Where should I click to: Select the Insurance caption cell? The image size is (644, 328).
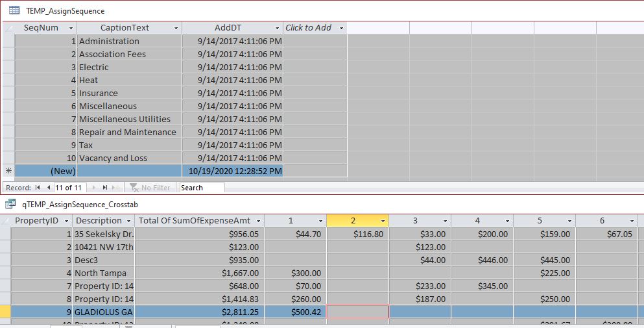tap(129, 93)
